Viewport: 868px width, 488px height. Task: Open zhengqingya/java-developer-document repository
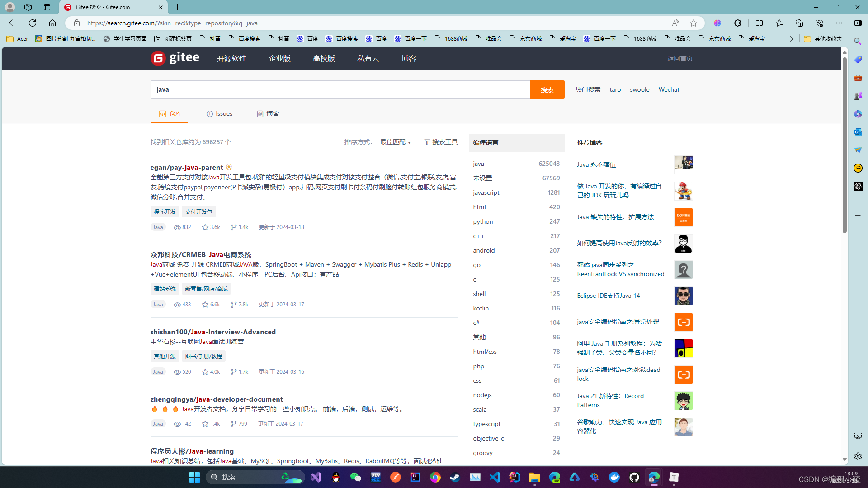coord(217,399)
